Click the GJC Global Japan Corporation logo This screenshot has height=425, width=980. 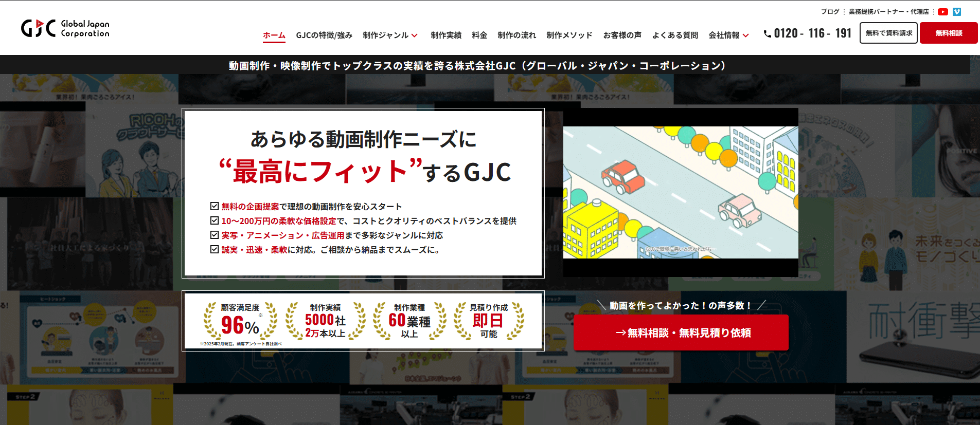tap(65, 28)
